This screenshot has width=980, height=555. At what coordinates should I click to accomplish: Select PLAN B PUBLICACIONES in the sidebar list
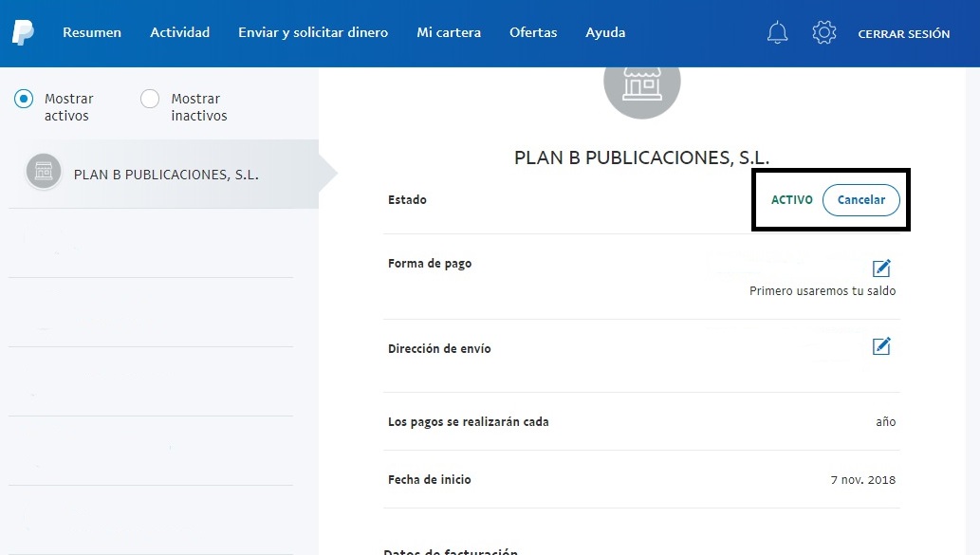tap(166, 175)
